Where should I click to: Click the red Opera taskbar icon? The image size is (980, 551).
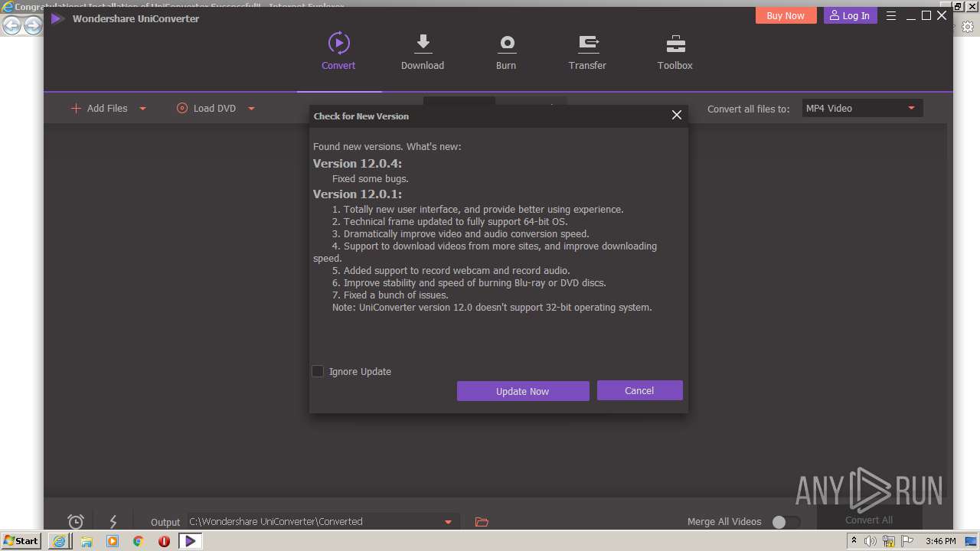coord(164,541)
